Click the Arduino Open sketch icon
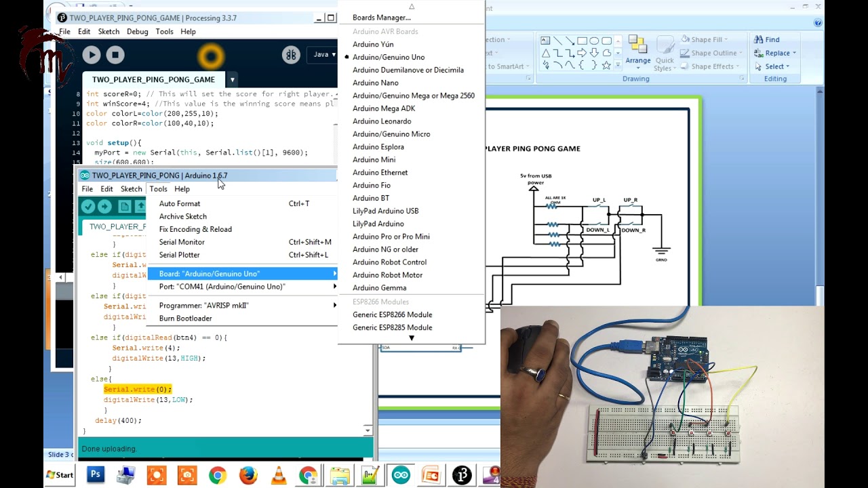The image size is (868, 488). 140,207
